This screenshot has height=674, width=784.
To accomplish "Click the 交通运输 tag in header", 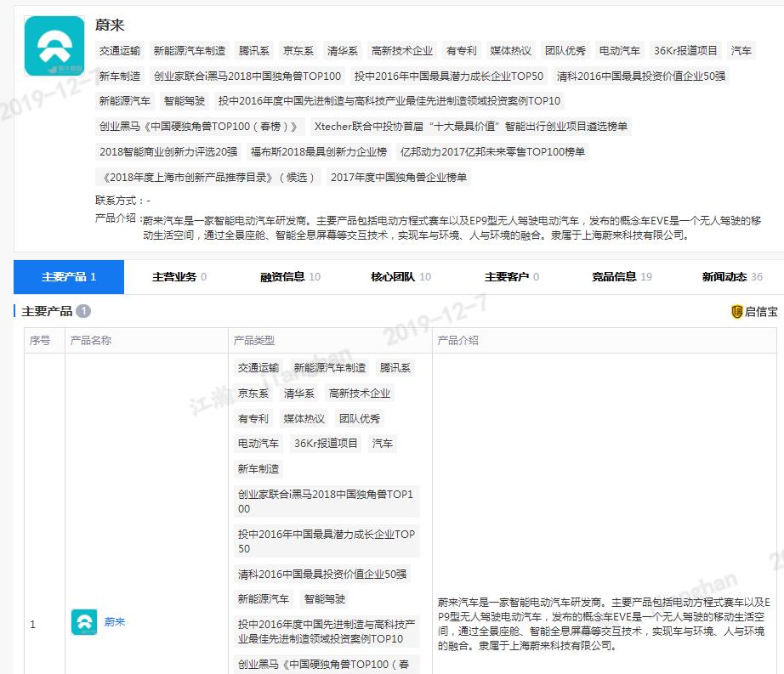I will click(x=120, y=50).
